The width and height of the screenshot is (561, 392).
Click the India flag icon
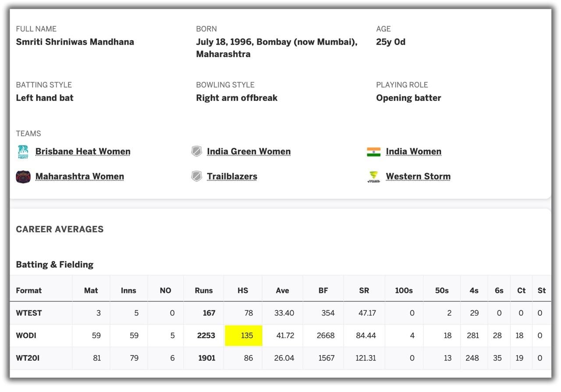373,152
